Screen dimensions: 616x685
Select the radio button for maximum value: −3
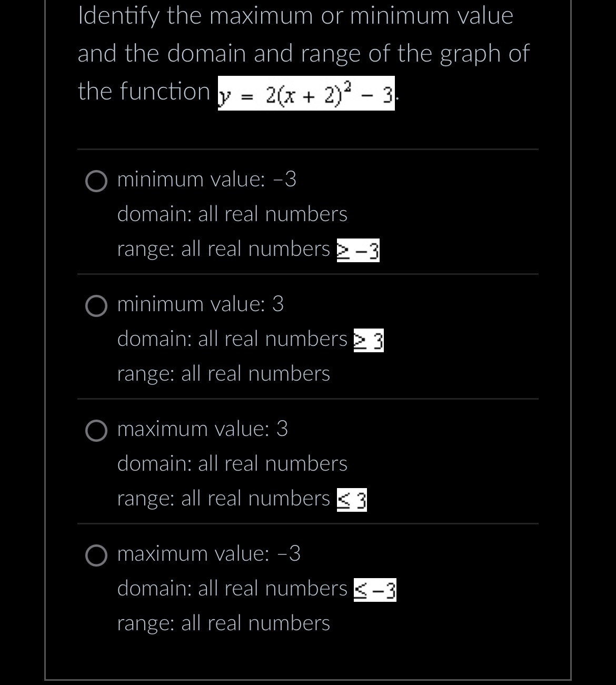click(x=96, y=555)
